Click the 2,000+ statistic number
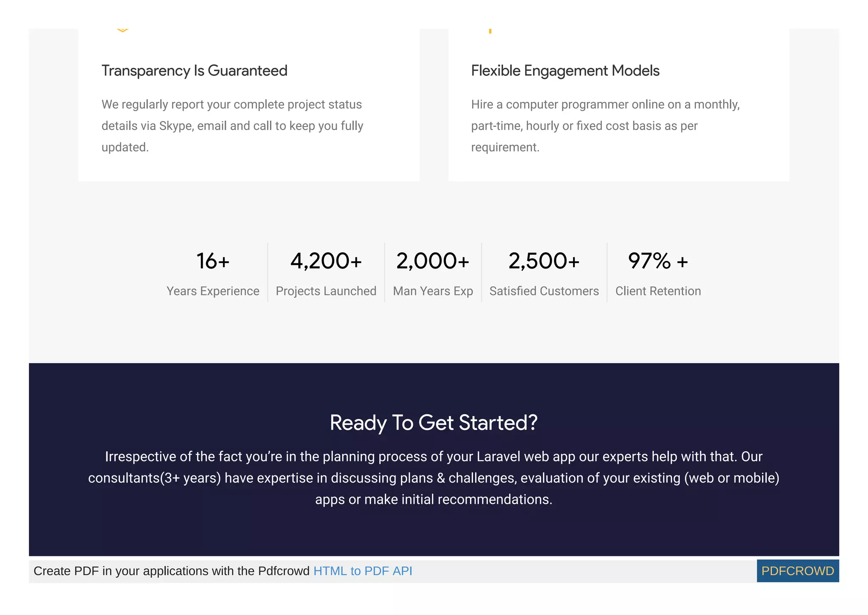The image size is (868, 615). click(x=433, y=261)
